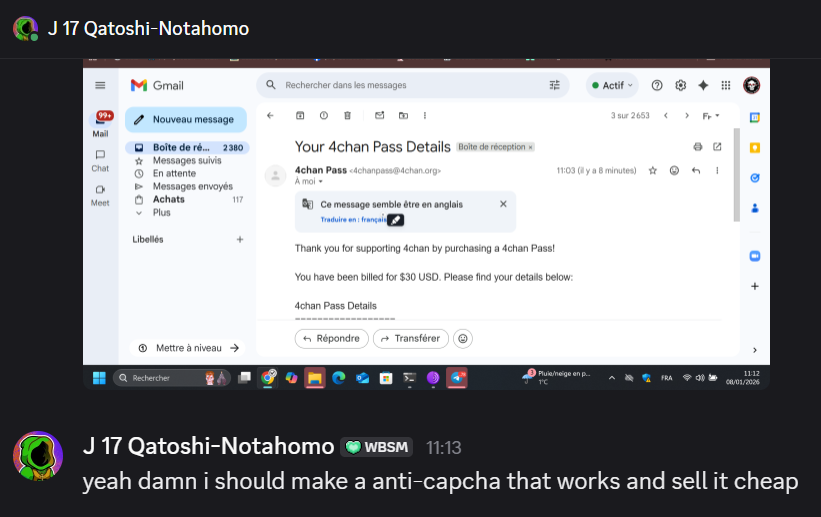
Task: Report the email as spam
Action: (x=324, y=115)
